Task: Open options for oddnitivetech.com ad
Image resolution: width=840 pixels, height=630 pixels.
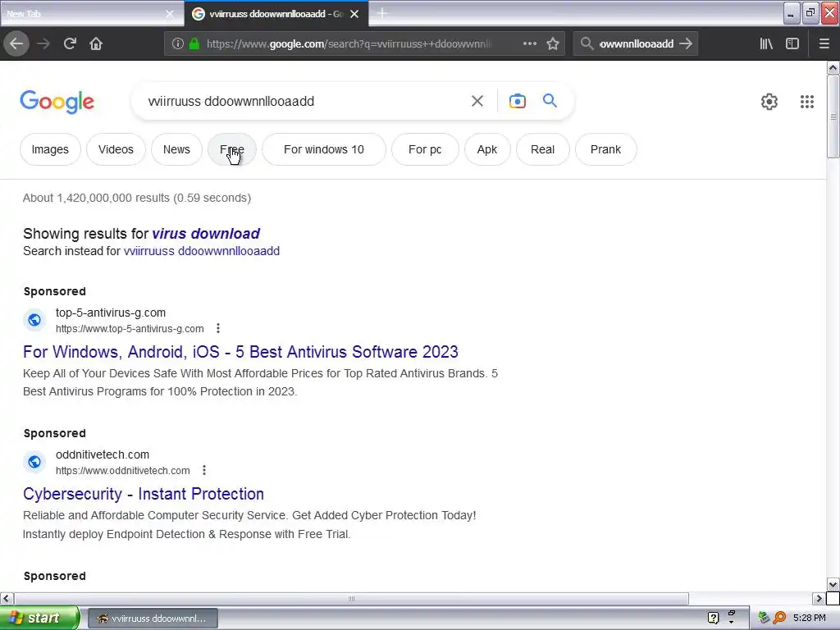Action: [x=204, y=470]
